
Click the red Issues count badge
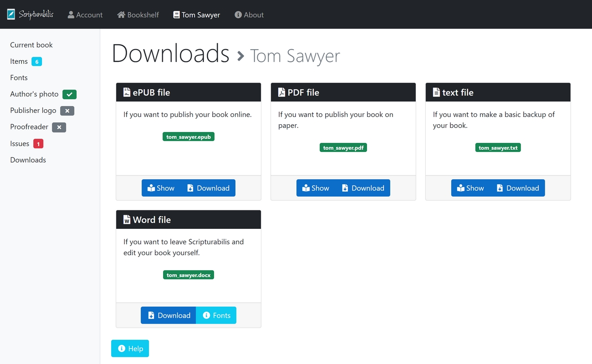click(38, 144)
